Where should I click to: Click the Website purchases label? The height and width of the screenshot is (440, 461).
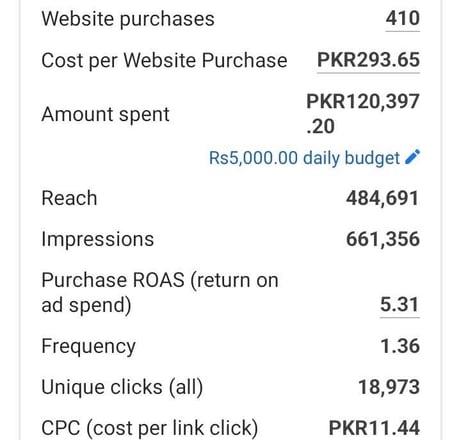coord(128,19)
